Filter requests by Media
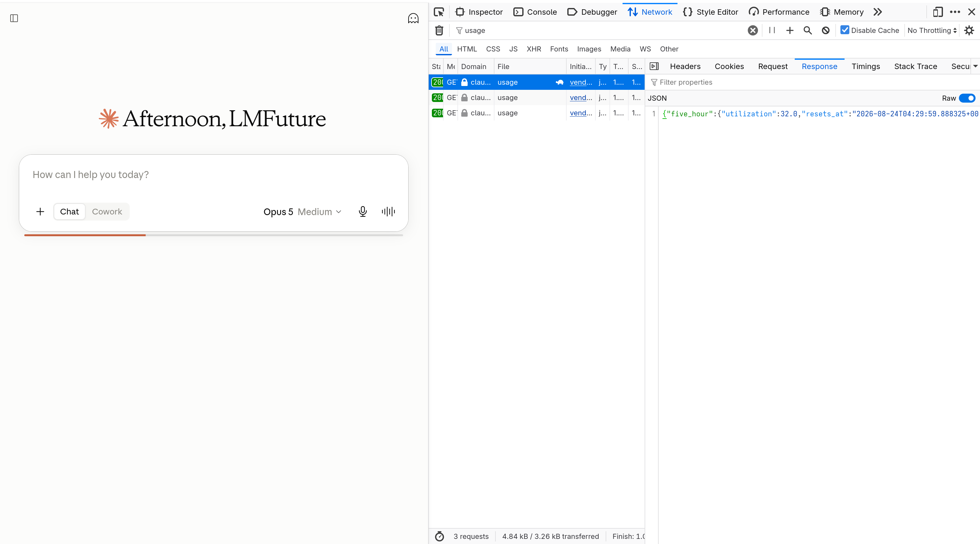980x544 pixels. pos(620,49)
